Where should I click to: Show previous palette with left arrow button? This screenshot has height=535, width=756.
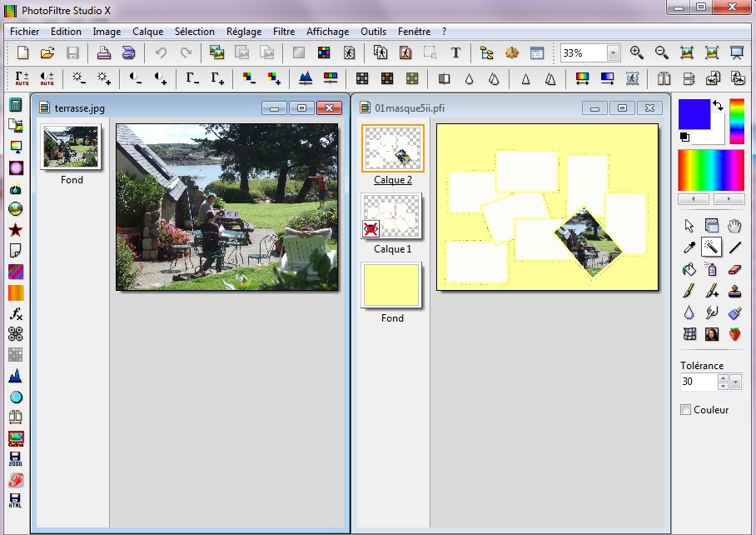694,199
